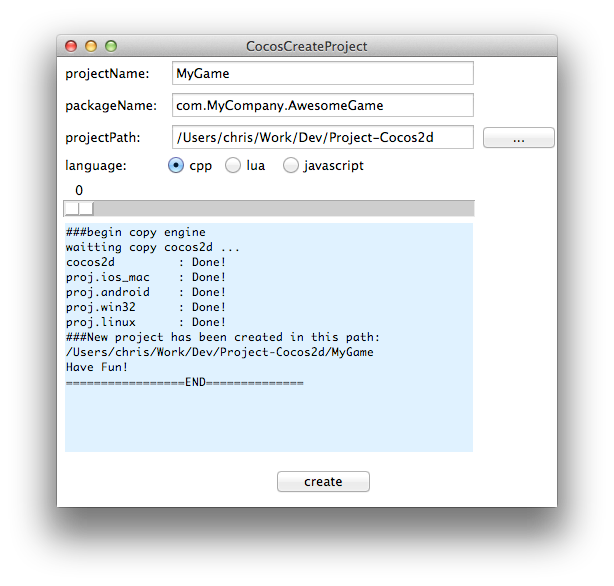Click the projectPath text field
Image resolution: width=614 pixels, height=586 pixels.
pyautogui.click(x=323, y=137)
